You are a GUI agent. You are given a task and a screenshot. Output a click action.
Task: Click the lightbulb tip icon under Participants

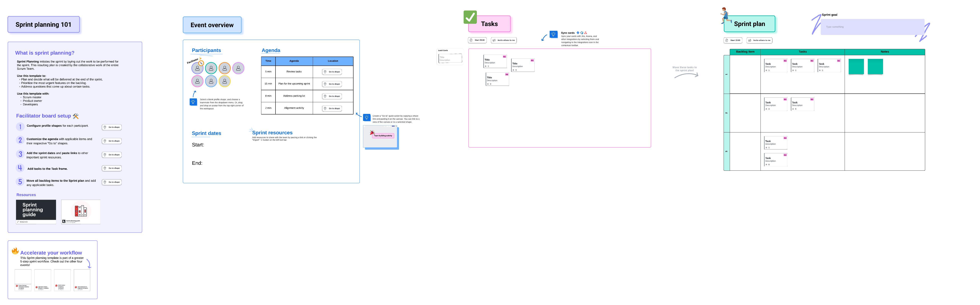[x=193, y=102]
